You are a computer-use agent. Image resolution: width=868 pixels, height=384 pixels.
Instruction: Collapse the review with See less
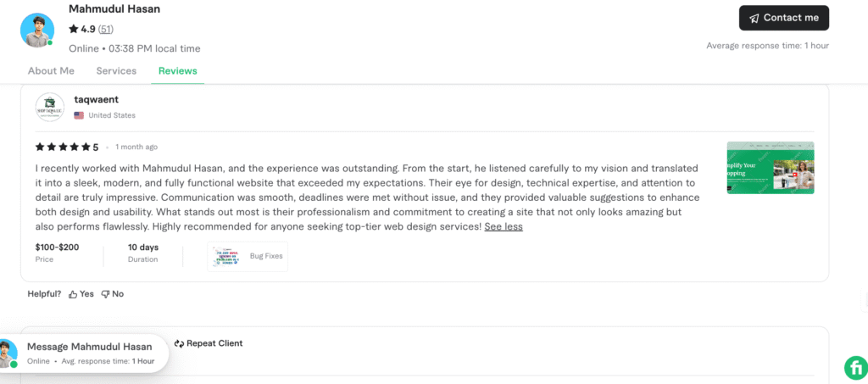(x=504, y=226)
